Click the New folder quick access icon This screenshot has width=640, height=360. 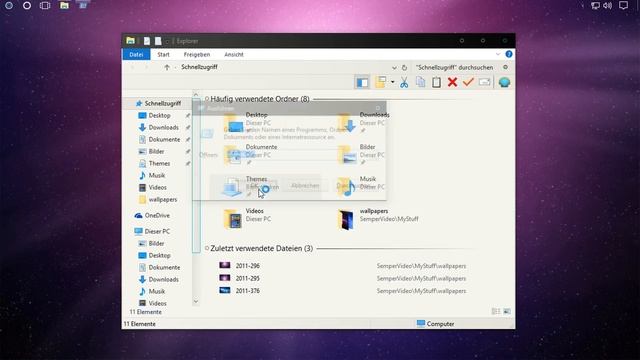tap(158, 41)
